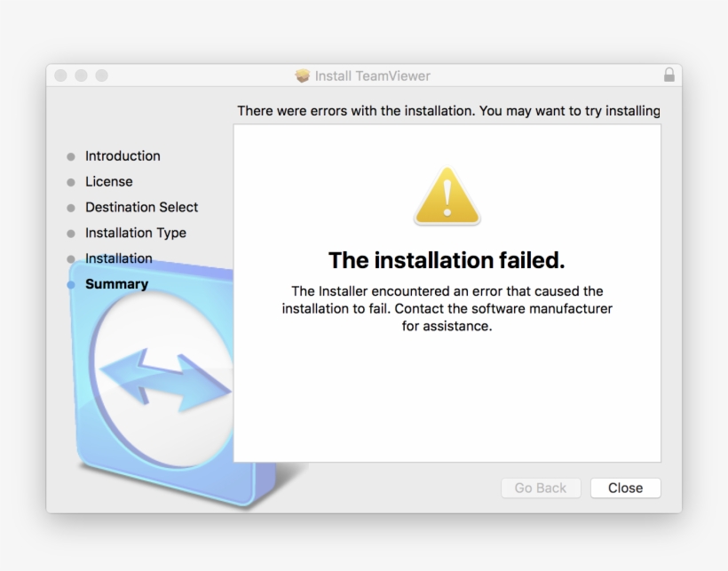The height and width of the screenshot is (571, 728).
Task: Select the Introduction step
Action: click(x=123, y=156)
